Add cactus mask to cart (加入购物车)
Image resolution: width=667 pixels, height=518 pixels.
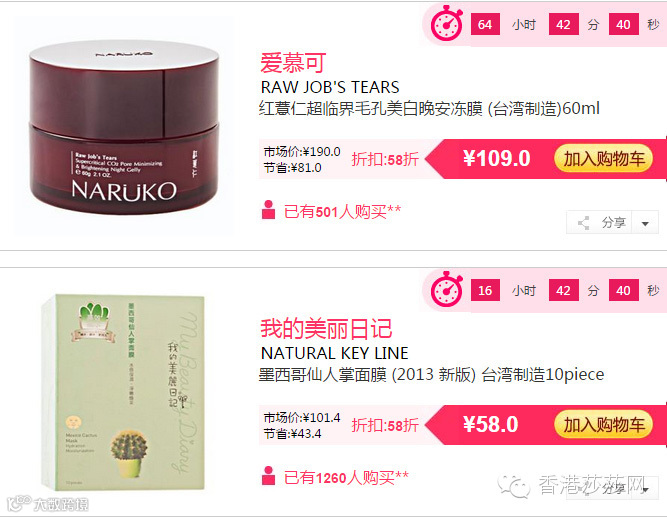point(604,424)
